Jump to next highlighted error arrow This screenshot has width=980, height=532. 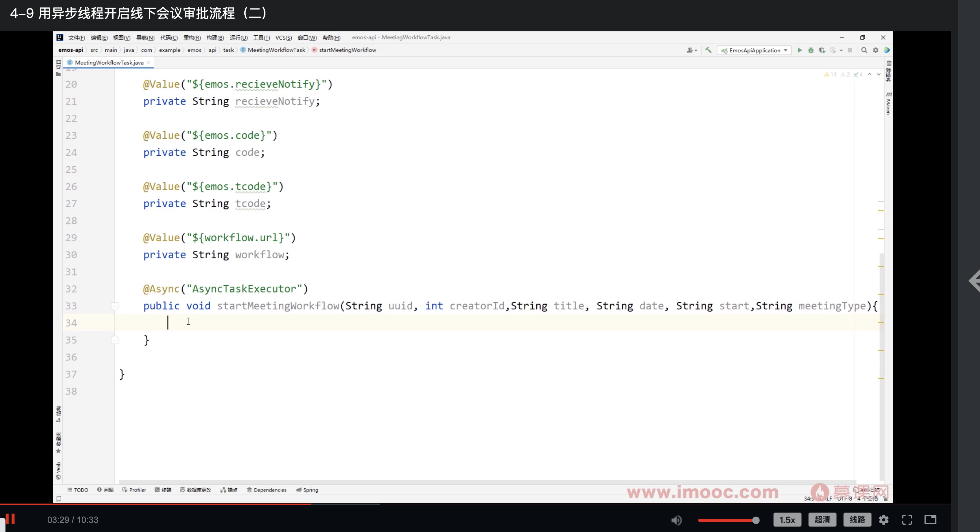[x=878, y=75]
